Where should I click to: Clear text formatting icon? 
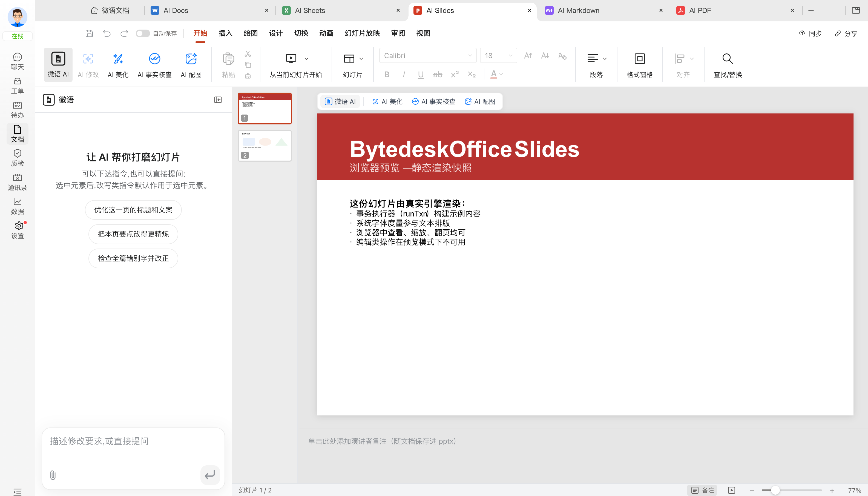tap(562, 56)
